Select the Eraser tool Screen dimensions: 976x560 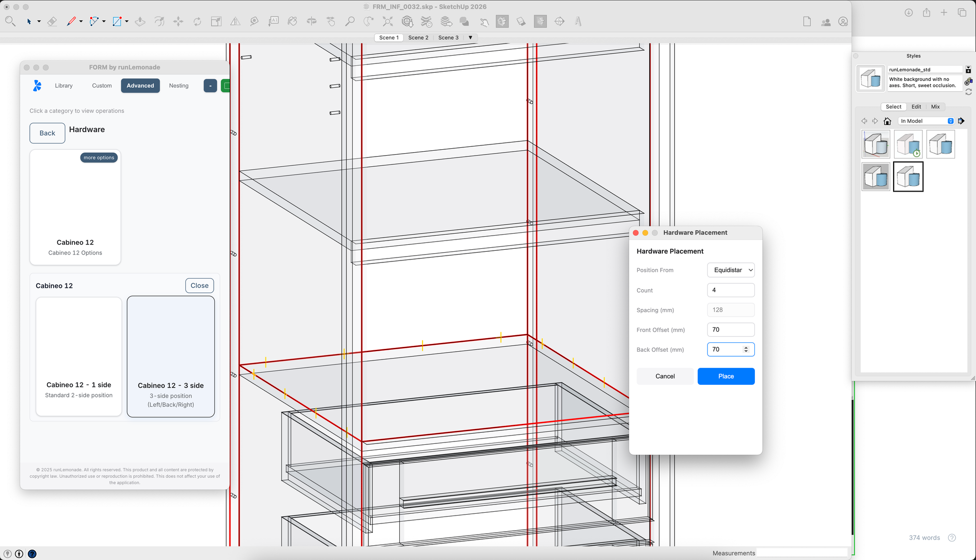(x=52, y=21)
